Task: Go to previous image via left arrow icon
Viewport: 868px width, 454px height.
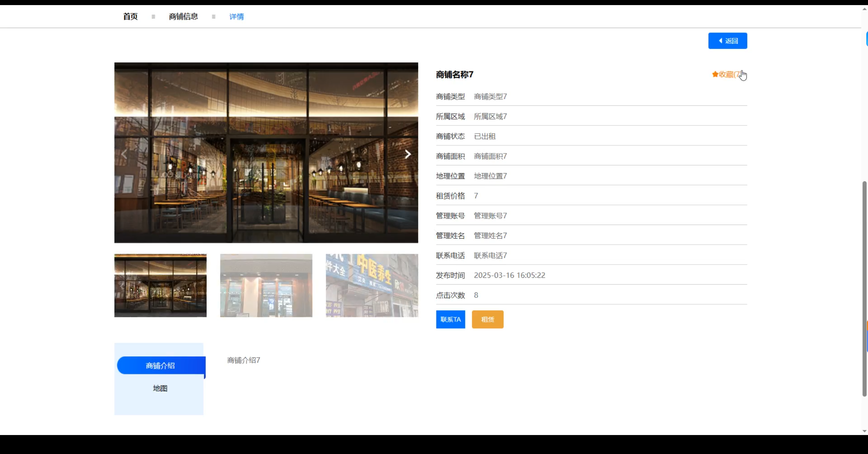Action: coord(124,154)
